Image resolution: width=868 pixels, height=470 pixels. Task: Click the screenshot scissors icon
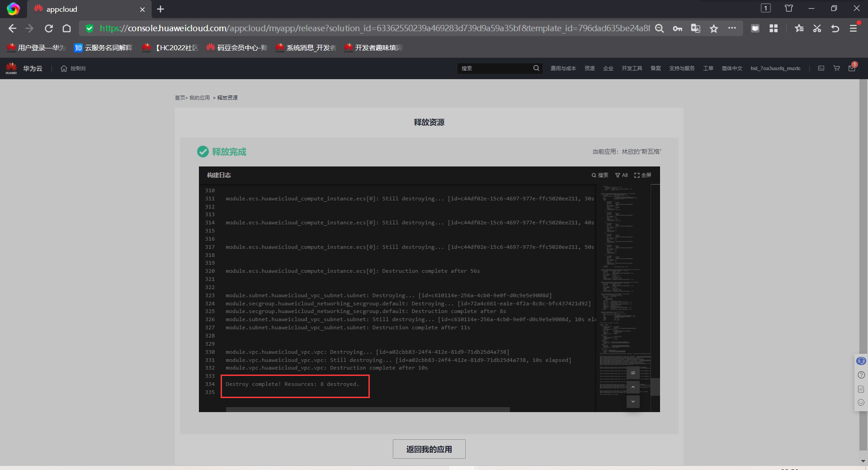coord(817,28)
